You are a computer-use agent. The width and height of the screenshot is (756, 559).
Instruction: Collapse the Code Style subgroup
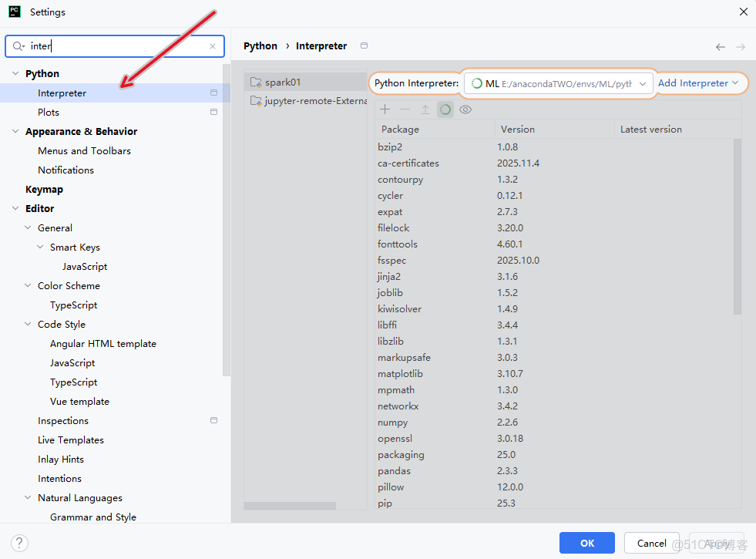click(28, 324)
